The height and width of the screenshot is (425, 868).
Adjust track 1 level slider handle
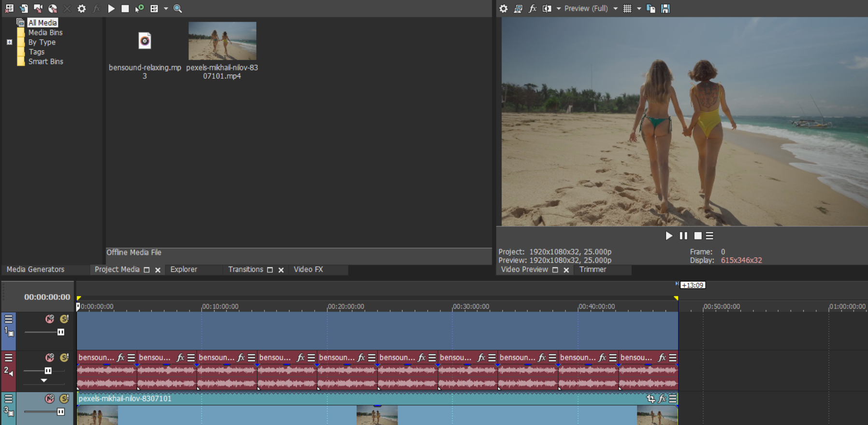(61, 332)
